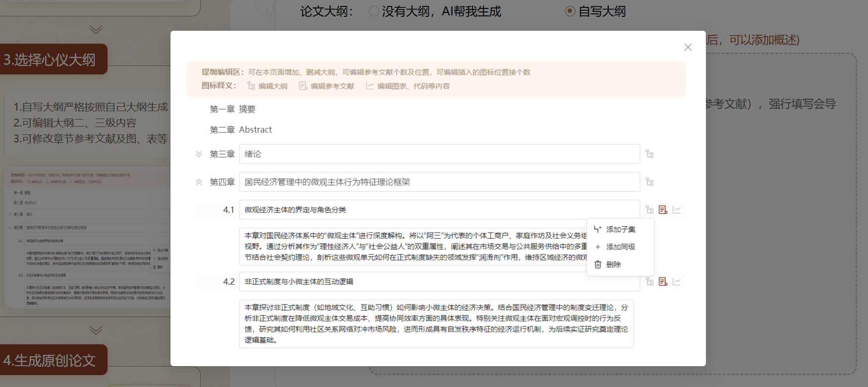Click legend icon for 编辑大纲
Viewport: 868px width, 387px height.
pyautogui.click(x=251, y=86)
